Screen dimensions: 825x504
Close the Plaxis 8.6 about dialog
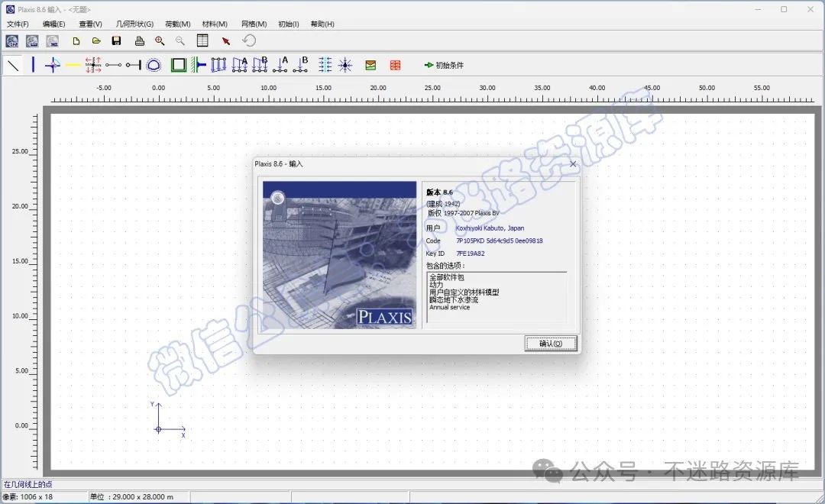[x=573, y=164]
